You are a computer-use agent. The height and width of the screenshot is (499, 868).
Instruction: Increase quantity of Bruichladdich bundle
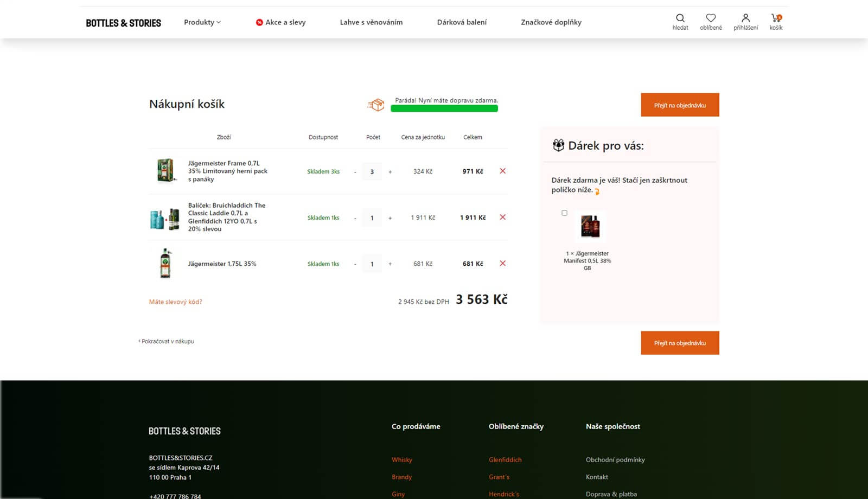pyautogui.click(x=390, y=218)
